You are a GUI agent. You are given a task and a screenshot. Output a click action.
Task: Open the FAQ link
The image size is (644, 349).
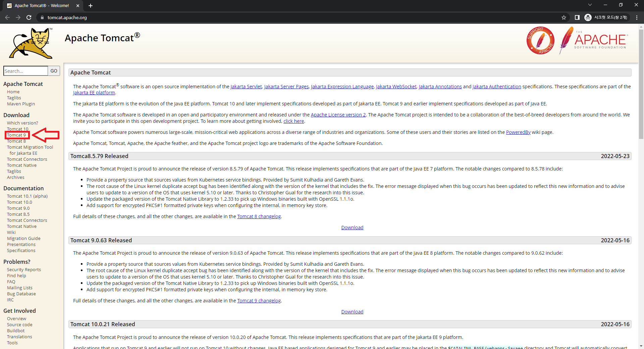coord(11,282)
